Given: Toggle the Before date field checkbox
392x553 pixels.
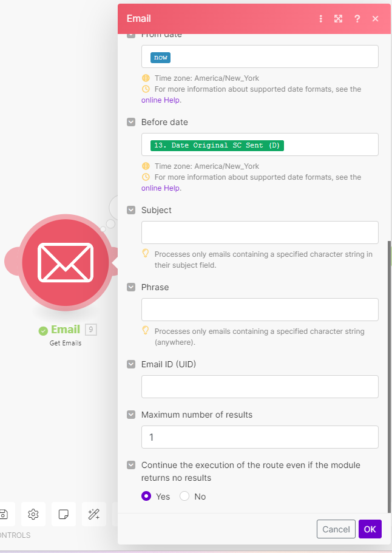Looking at the screenshot, I should point(131,122).
